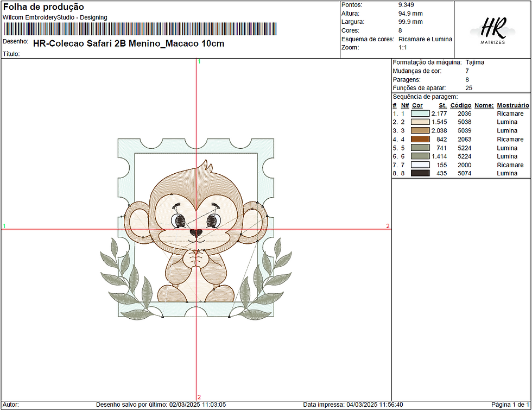The height and width of the screenshot is (410, 532).
Task: Click stitch count '2.038' in stop 3
Action: [439, 130]
